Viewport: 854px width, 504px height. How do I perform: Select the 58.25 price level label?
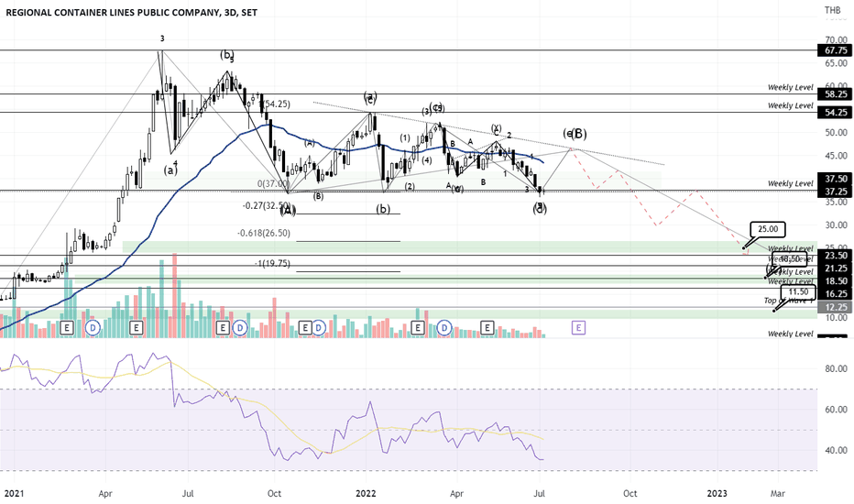[836, 94]
